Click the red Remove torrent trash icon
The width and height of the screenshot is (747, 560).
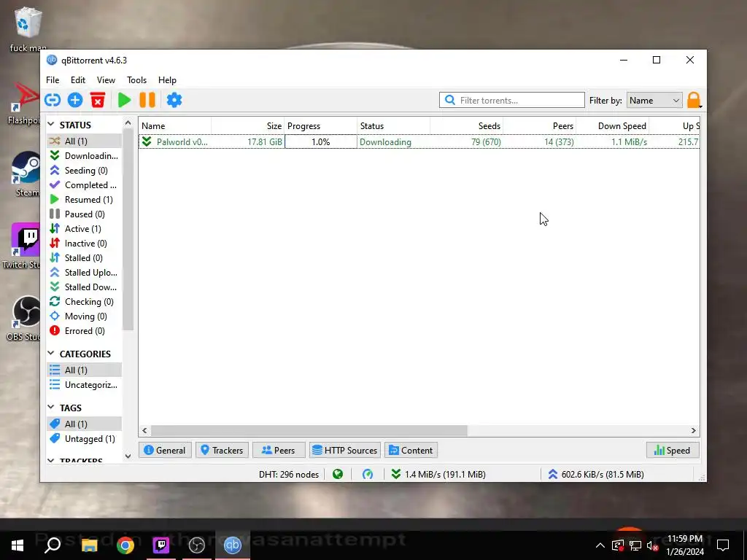tap(98, 100)
